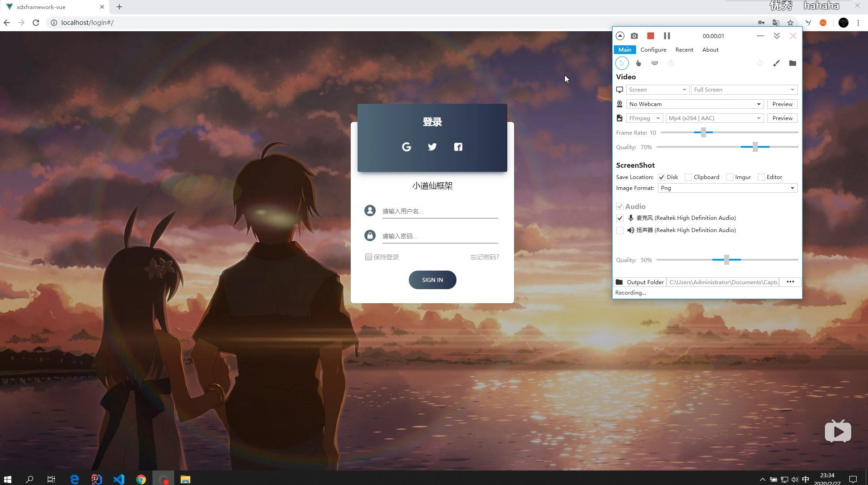Enable the Editor save location checkbox
The height and width of the screenshot is (485, 868).
(x=761, y=177)
